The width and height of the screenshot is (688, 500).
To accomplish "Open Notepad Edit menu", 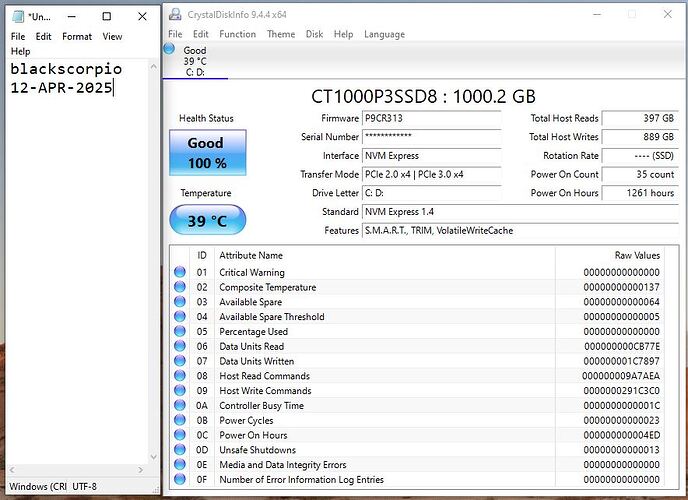I will [x=43, y=36].
